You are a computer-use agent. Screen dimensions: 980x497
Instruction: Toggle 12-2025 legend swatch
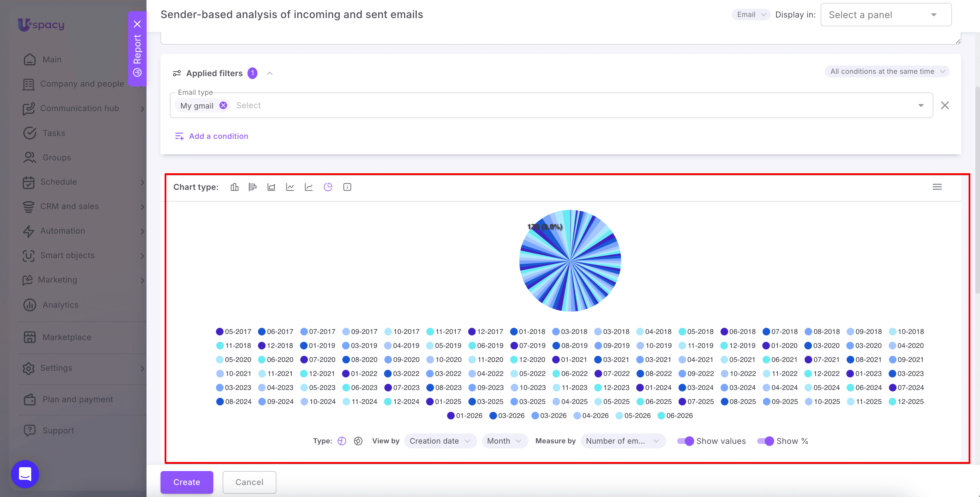(892, 402)
